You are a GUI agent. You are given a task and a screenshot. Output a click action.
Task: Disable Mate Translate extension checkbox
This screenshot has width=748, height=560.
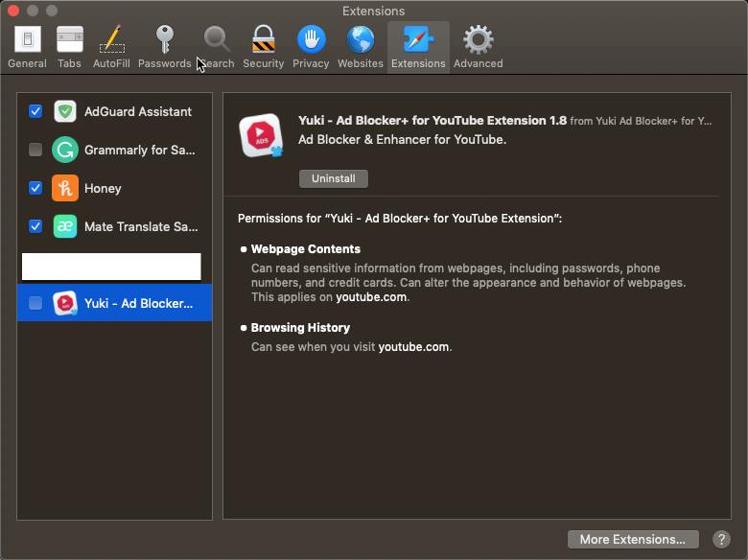(35, 226)
